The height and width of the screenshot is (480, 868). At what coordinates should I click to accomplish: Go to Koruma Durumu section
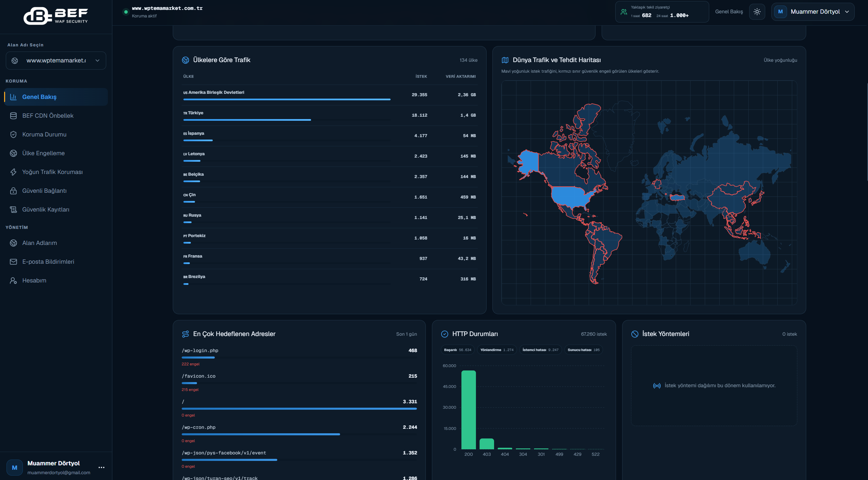pyautogui.click(x=56, y=134)
